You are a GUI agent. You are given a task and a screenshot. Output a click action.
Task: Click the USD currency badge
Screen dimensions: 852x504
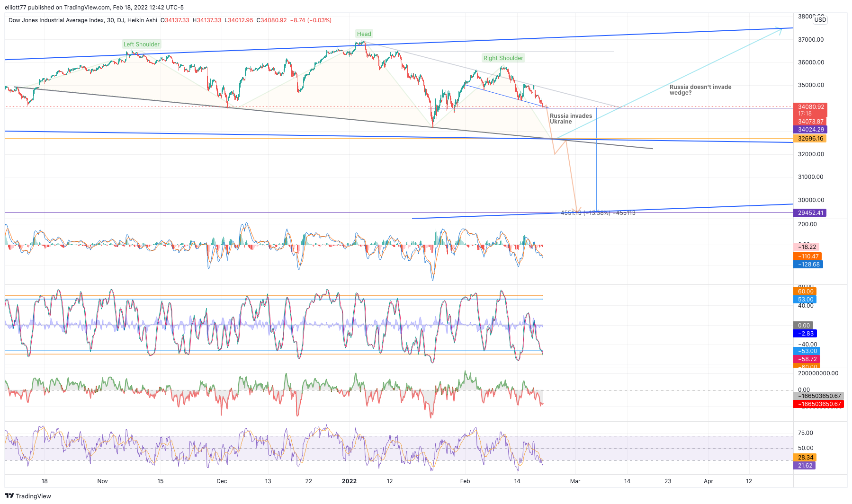click(820, 20)
